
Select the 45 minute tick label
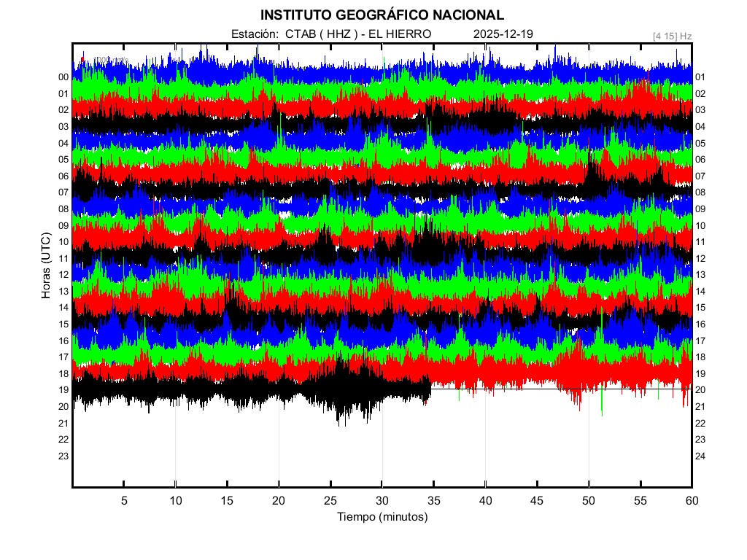tap(537, 501)
